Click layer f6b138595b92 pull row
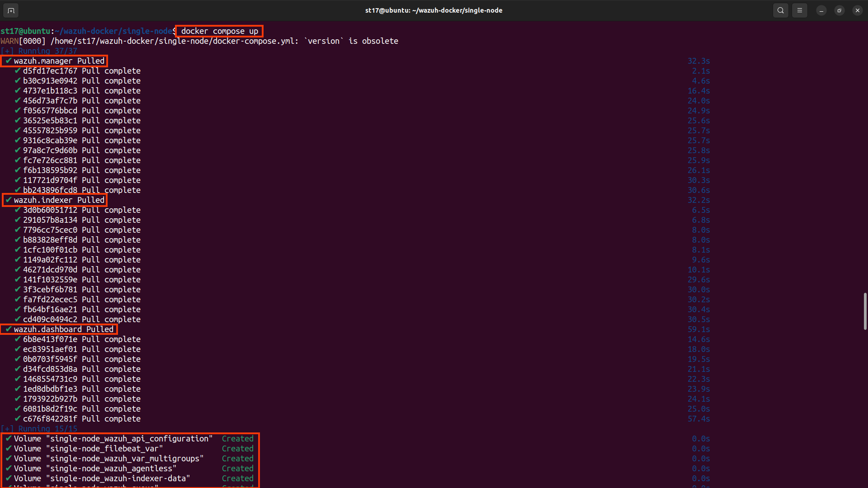868x488 pixels. point(77,170)
